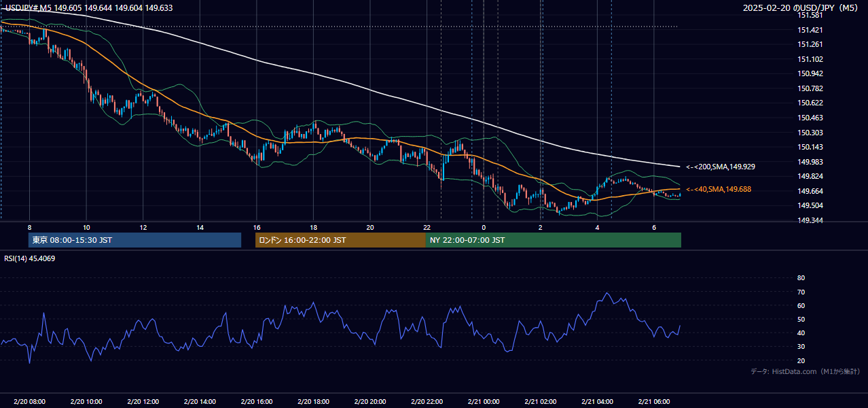Click RSI scale value 30

point(801,347)
